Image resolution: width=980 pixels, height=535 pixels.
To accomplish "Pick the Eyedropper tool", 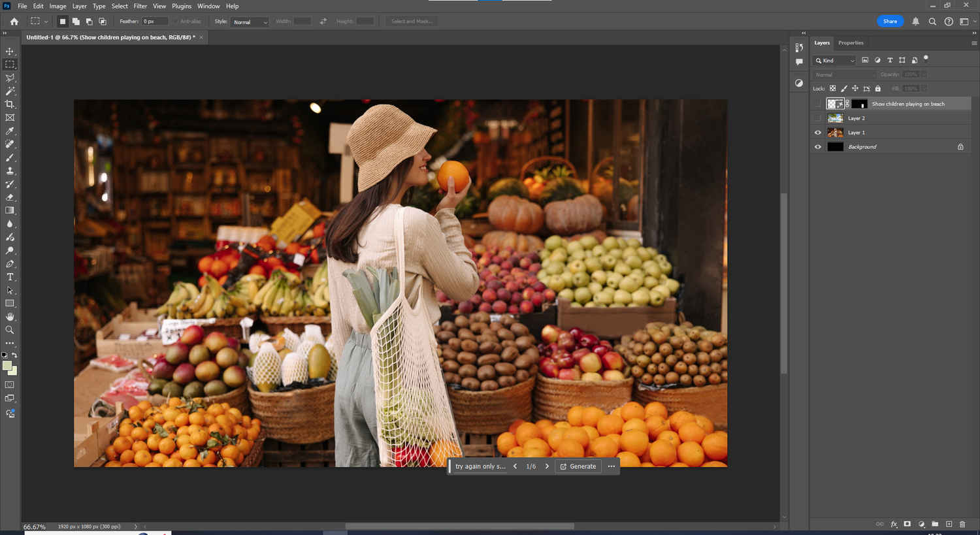I will pyautogui.click(x=10, y=131).
